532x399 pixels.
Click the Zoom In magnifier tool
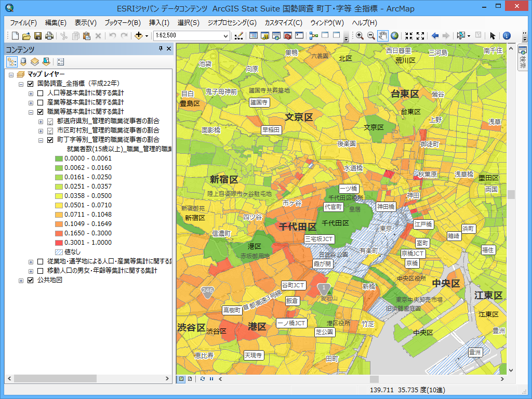(x=360, y=36)
